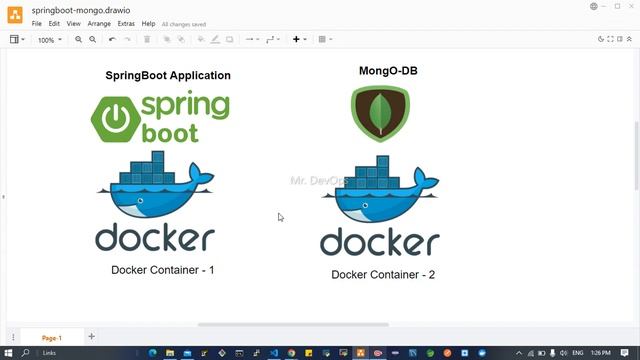Click the Links taskbar toolbar label
The image size is (640, 360).
pos(49,353)
